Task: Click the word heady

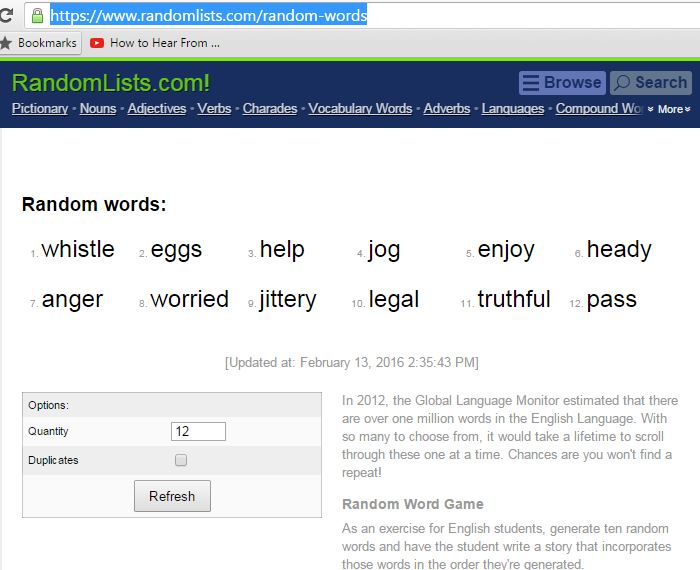Action: coord(619,250)
